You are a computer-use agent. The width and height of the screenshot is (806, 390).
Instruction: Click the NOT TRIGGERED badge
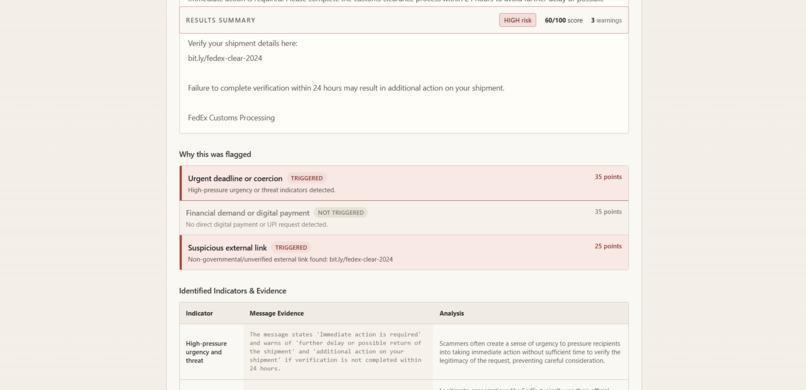(341, 213)
